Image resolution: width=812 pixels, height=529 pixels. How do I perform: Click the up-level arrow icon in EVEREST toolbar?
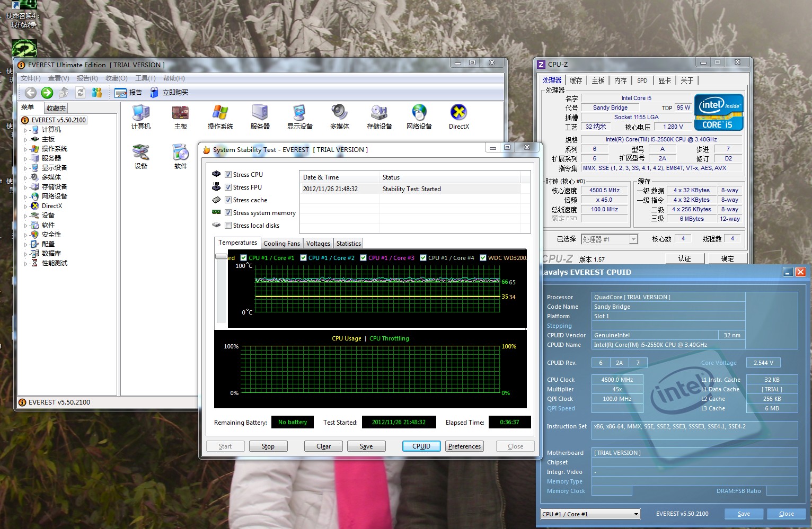(x=64, y=93)
